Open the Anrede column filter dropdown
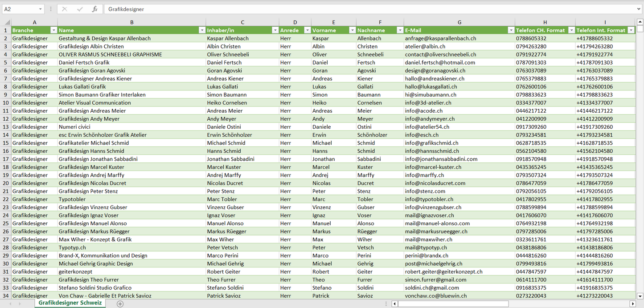This screenshot has width=644, height=308. pyautogui.click(x=307, y=30)
